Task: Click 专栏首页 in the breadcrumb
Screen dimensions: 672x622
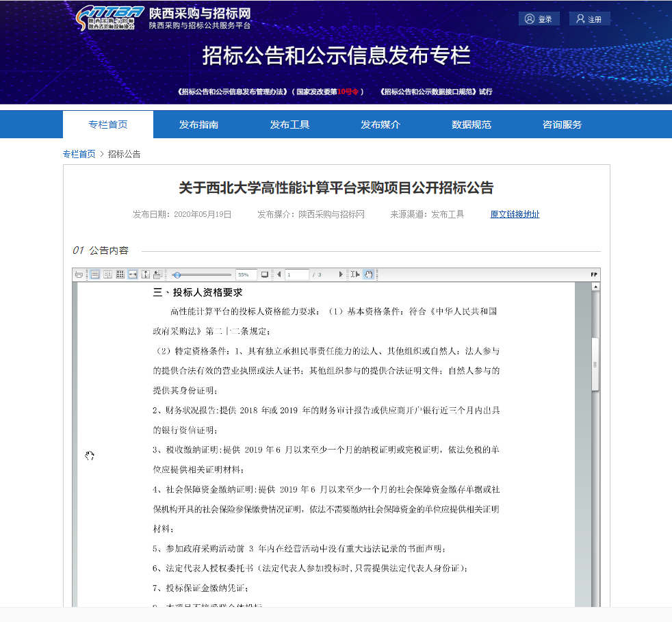Action: [79, 154]
